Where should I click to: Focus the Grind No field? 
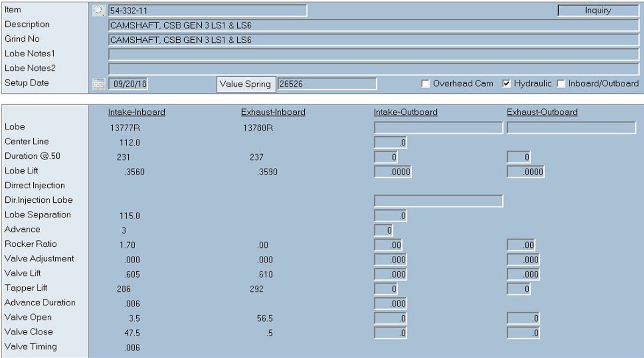point(373,40)
